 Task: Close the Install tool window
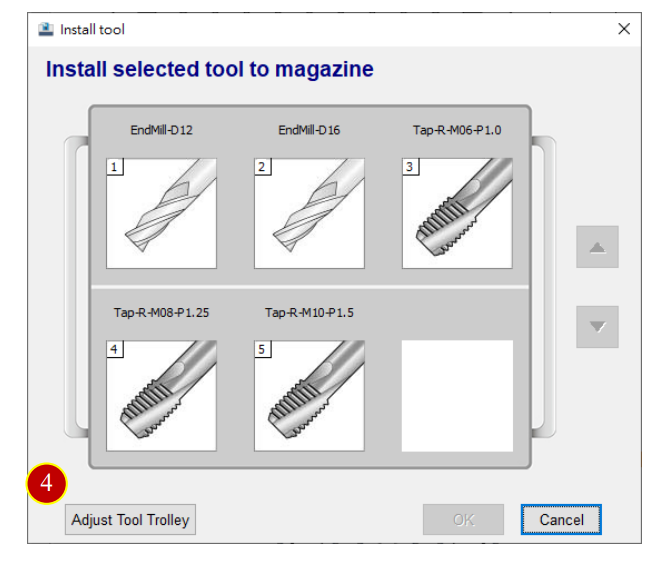pos(624,29)
